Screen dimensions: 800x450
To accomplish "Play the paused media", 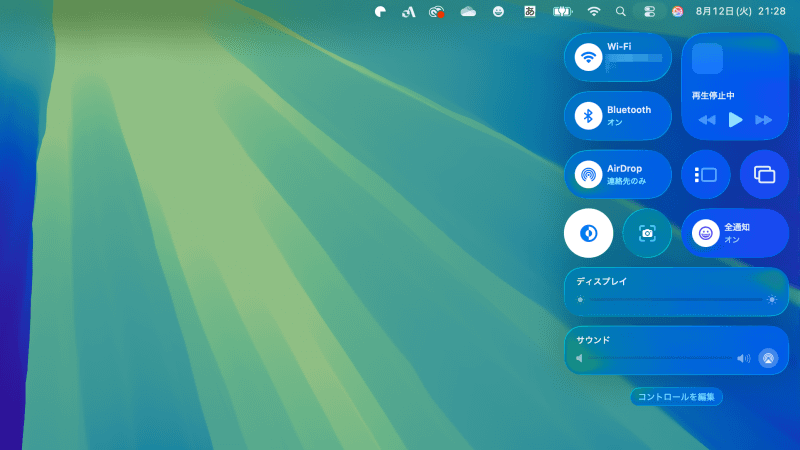I will (735, 120).
